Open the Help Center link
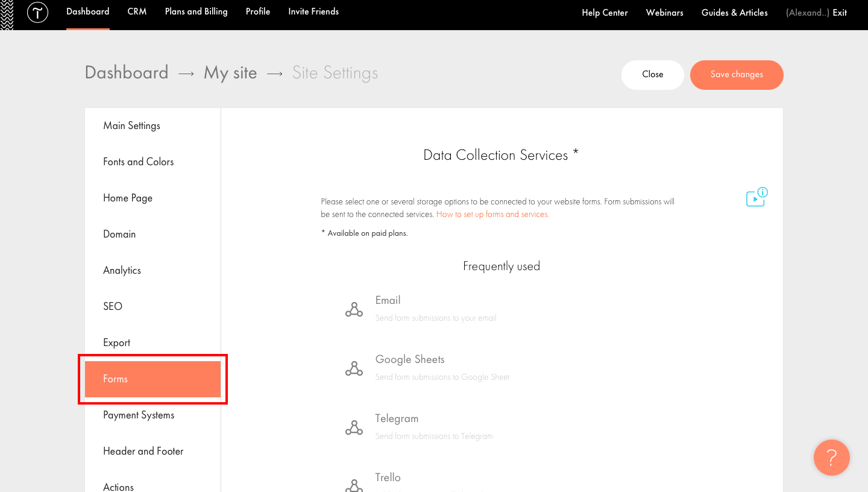Viewport: 868px width, 492px height. coord(605,12)
